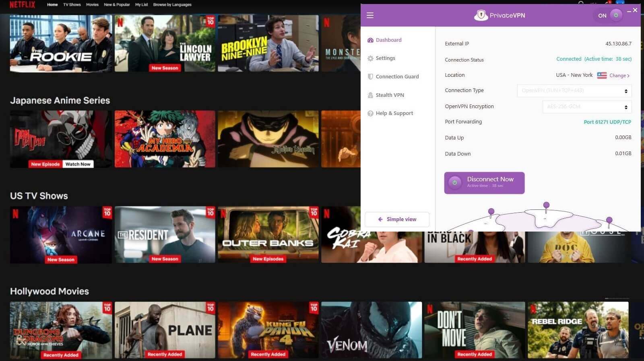Viewport: 644px width, 361px height.
Task: Click the US TV Shows row heading
Action: click(x=39, y=196)
